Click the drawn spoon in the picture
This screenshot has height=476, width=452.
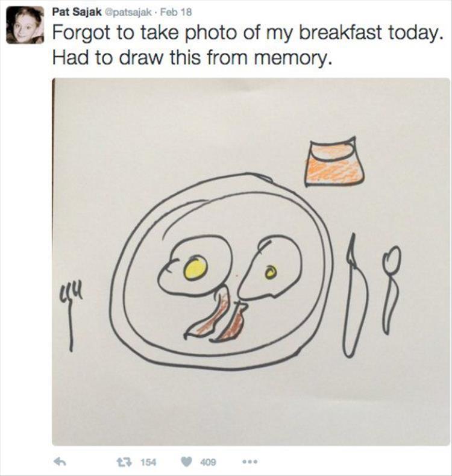pyautogui.click(x=391, y=289)
